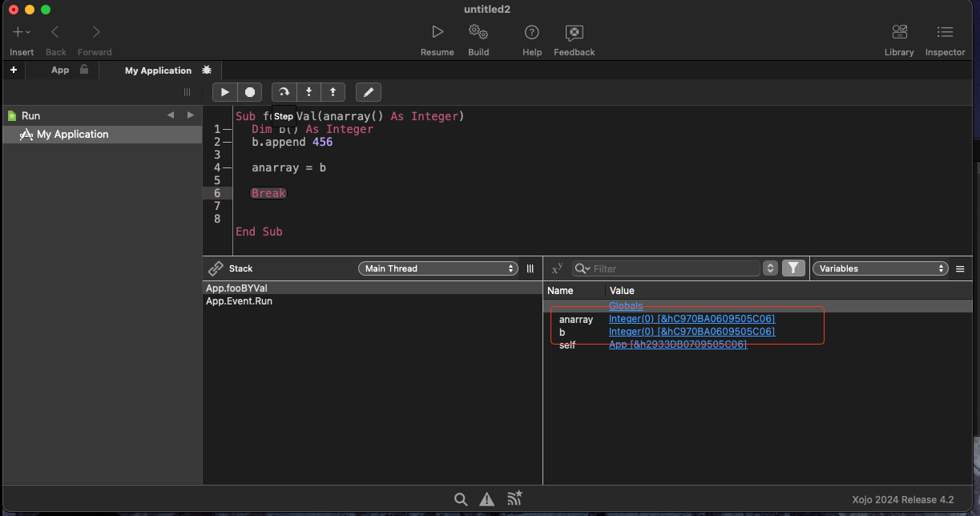980x516 pixels.
Task: Select the My Application tab
Action: click(x=158, y=71)
